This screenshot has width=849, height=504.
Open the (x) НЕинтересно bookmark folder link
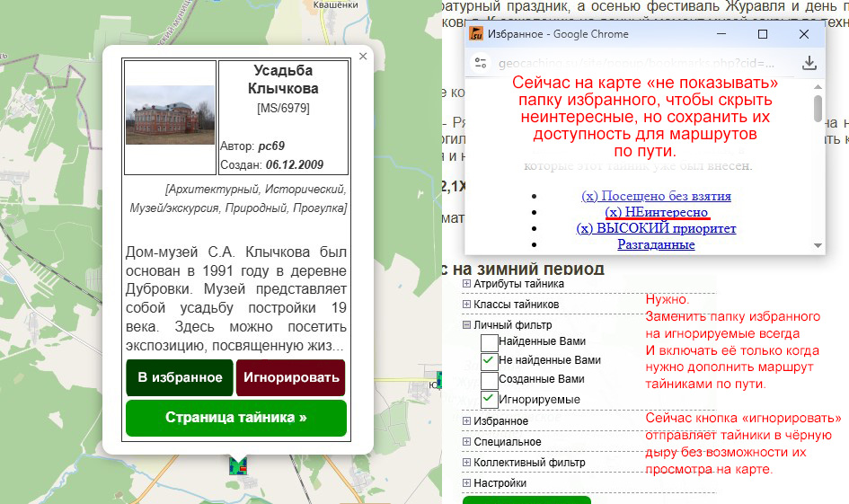[657, 212]
